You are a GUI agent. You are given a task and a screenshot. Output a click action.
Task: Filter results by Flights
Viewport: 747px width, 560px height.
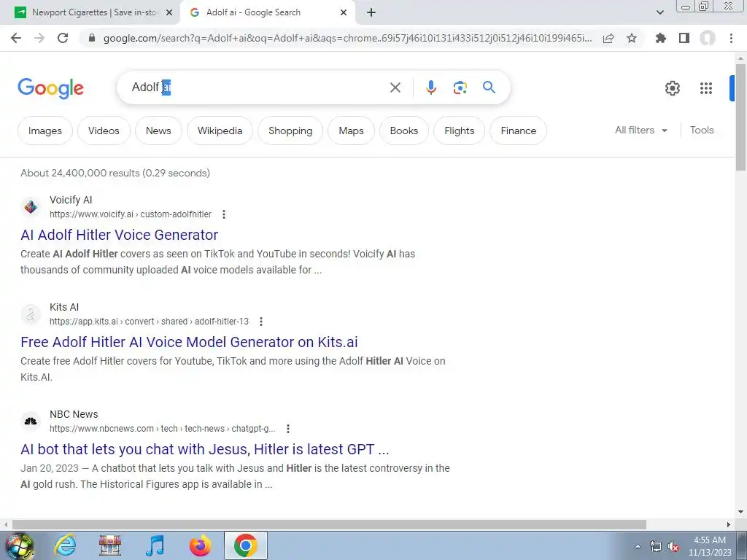click(460, 131)
